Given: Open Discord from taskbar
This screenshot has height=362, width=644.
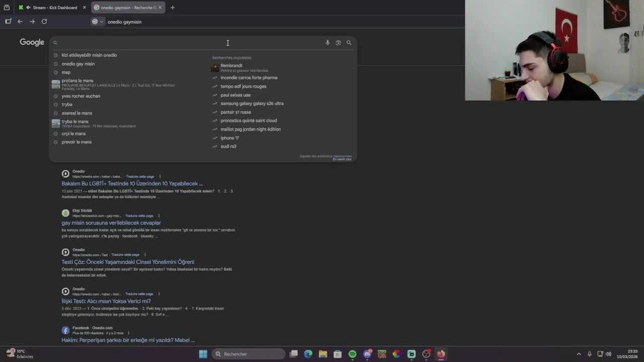Looking at the screenshot, I should pyautogui.click(x=367, y=354).
